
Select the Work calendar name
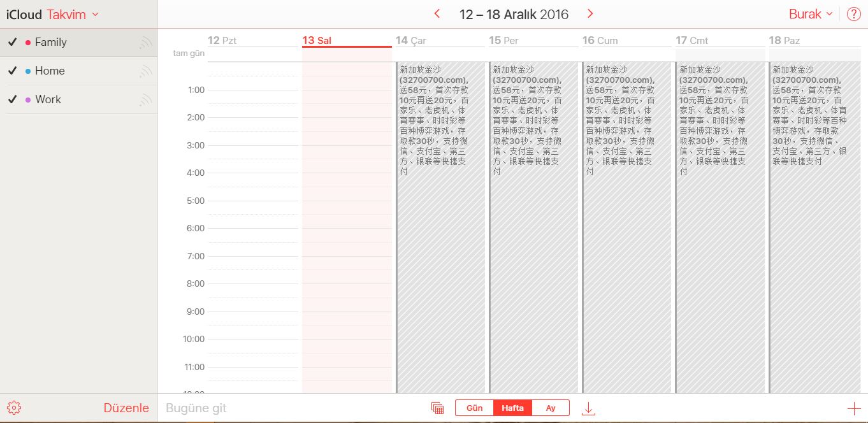48,99
